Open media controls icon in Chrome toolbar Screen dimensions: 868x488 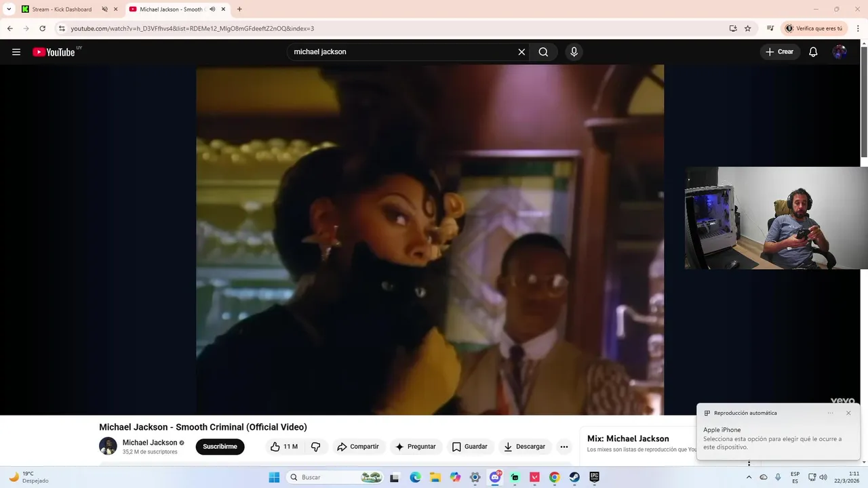[770, 28]
